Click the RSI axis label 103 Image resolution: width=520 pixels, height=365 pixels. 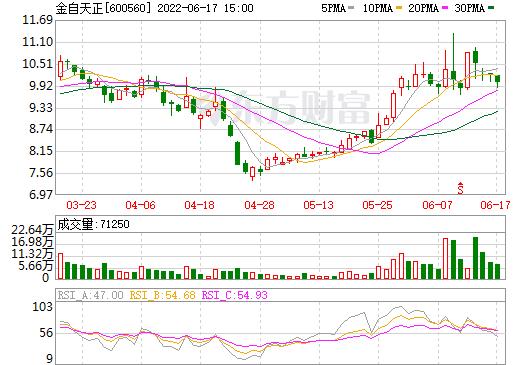click(42, 306)
